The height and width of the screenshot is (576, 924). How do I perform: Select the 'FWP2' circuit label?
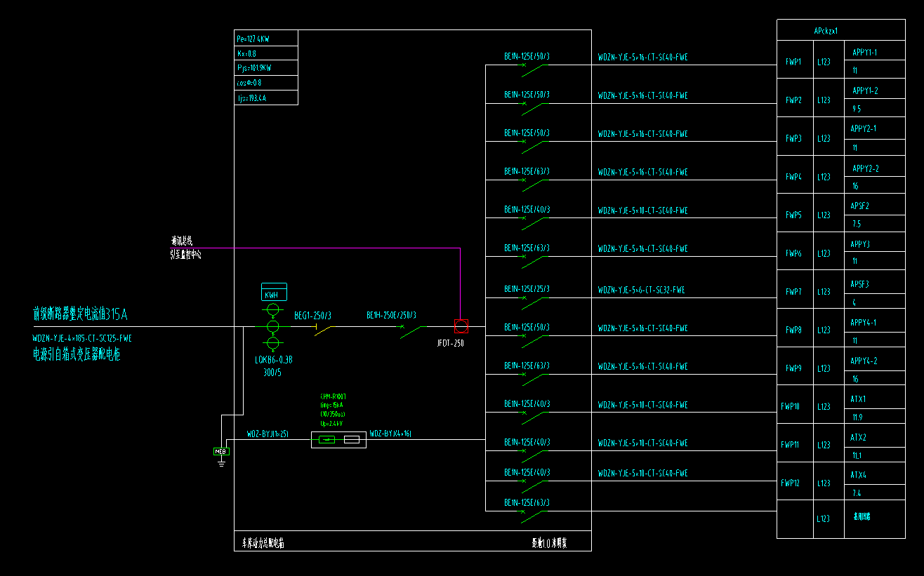793,100
